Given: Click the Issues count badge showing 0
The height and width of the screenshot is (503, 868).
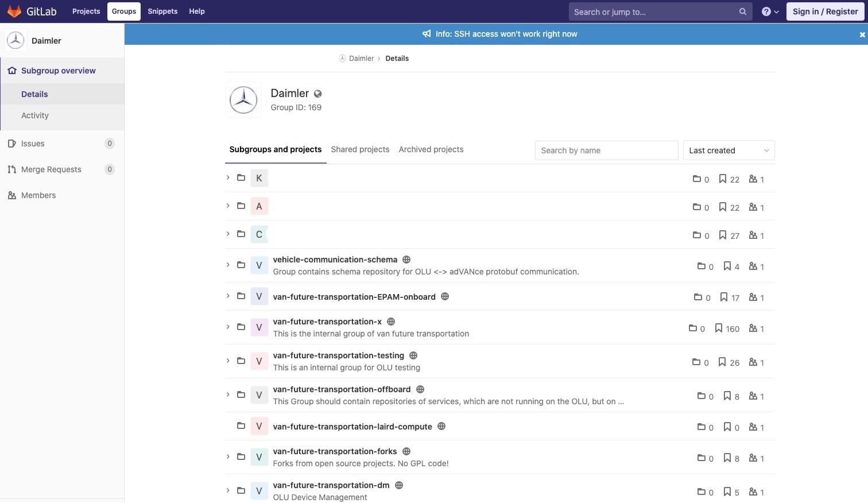Looking at the screenshot, I should pyautogui.click(x=110, y=144).
